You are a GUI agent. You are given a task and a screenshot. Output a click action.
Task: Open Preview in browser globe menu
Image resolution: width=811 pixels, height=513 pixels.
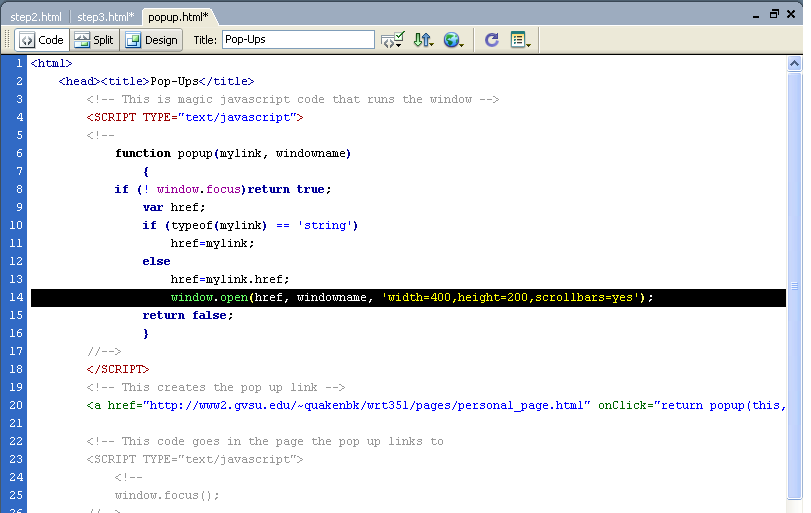tap(453, 40)
